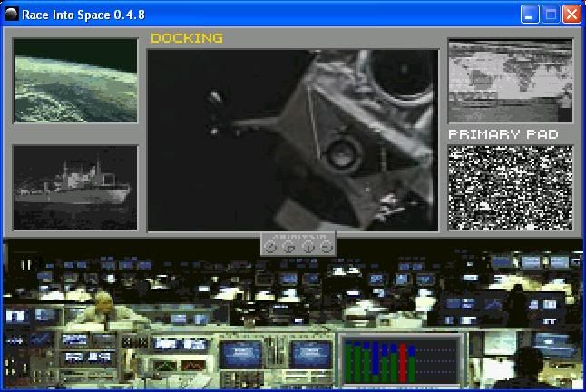Minimize the Race Into Space window
The width and height of the screenshot is (586, 392).
530,15
